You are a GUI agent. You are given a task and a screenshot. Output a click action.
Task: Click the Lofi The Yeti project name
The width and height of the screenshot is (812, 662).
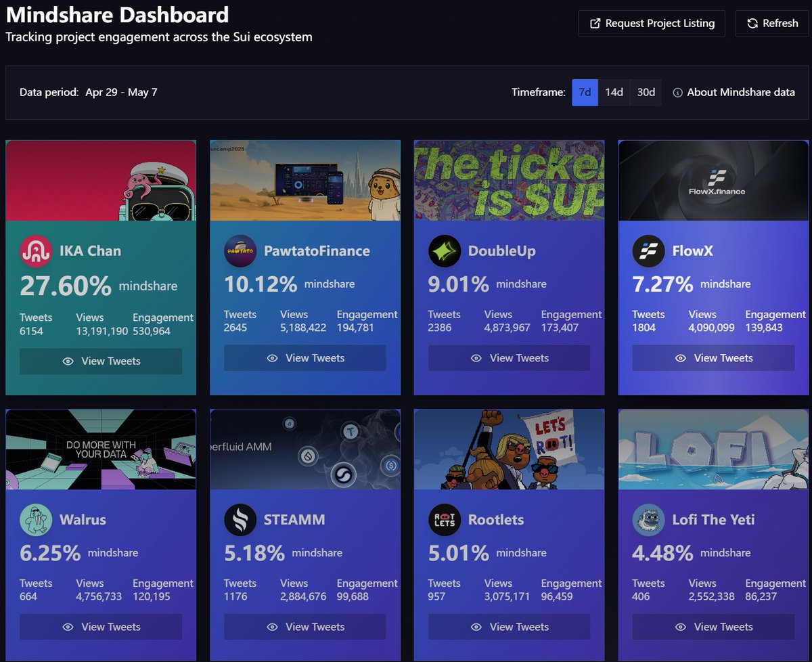(713, 520)
